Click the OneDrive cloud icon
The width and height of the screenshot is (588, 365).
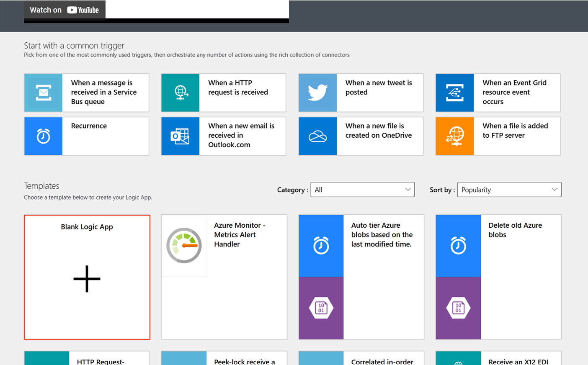(x=318, y=136)
